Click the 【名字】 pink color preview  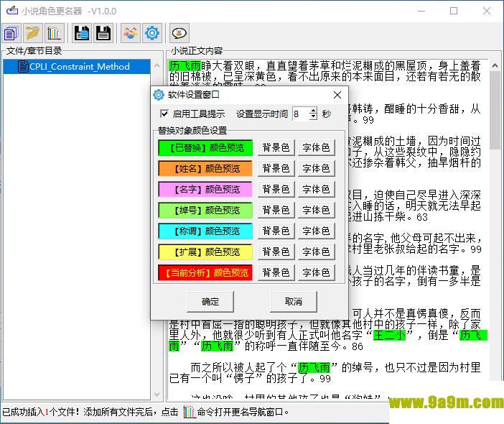[205, 190]
